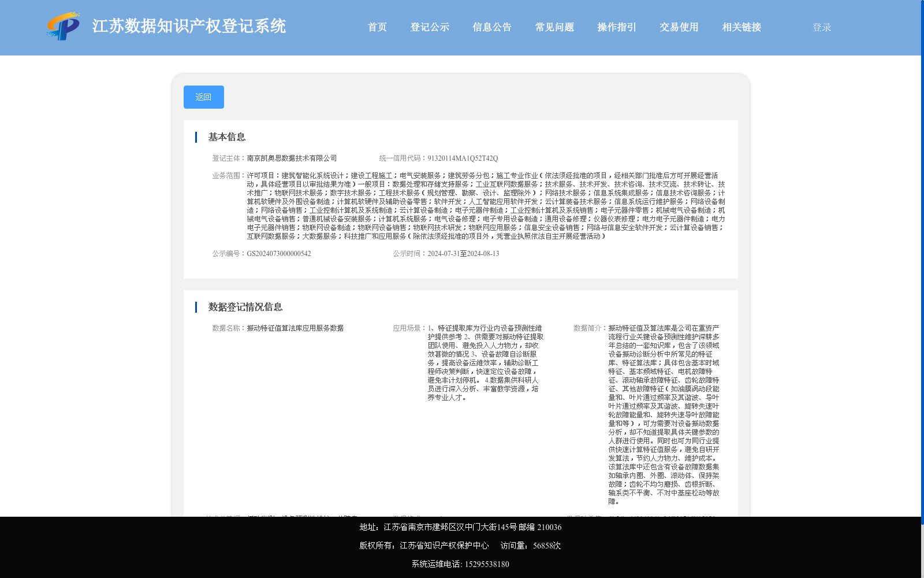924x578 pixels.
Task: Click the site logo icon
Action: click(64, 26)
